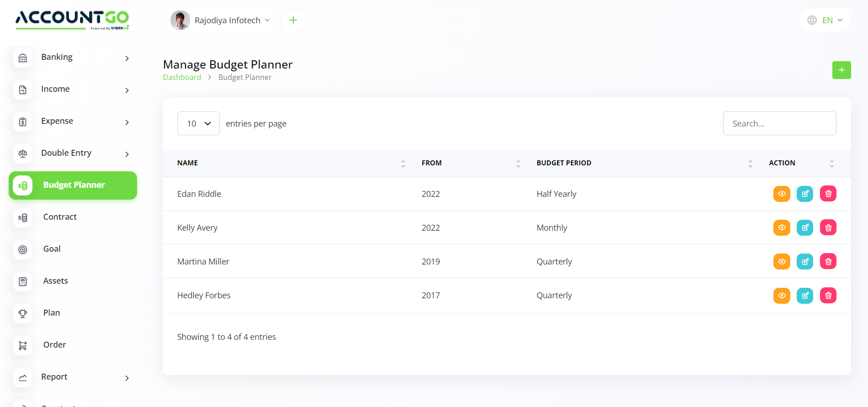Screen dimensions: 868x407
Task: Click the edit icon for Edan Riddle
Action: 804,194
